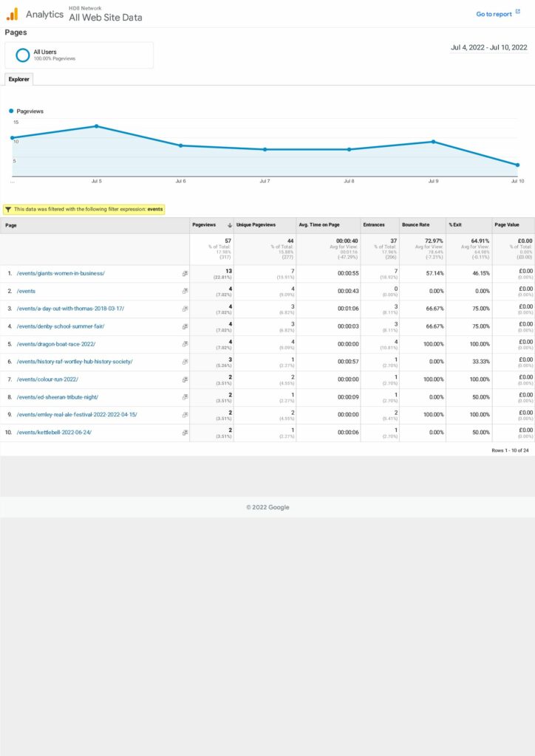The image size is (535, 756).
Task: Click external link icon beside Go to report
Action: coord(518,13)
